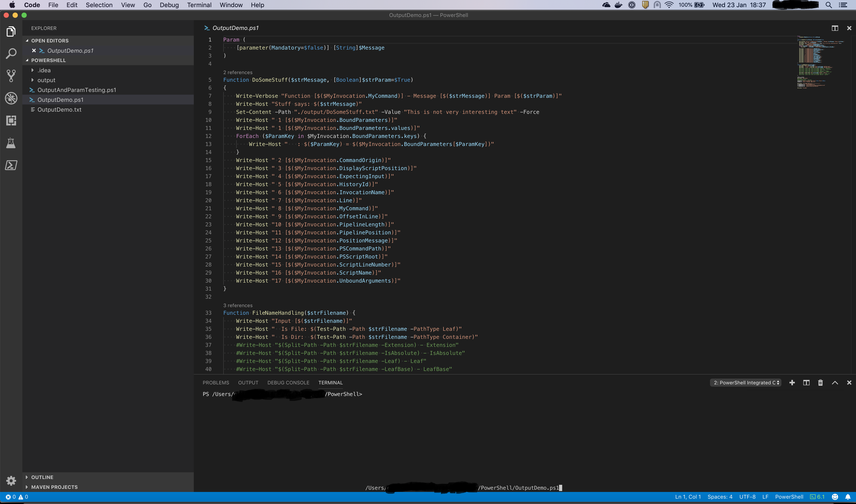This screenshot has height=504, width=856.
Task: Open the PowerShell Integrated Console terminal dropdown
Action: [746, 383]
